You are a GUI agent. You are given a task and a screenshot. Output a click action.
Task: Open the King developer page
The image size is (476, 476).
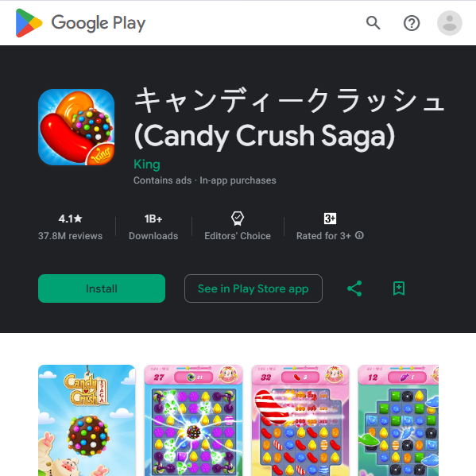click(x=147, y=164)
